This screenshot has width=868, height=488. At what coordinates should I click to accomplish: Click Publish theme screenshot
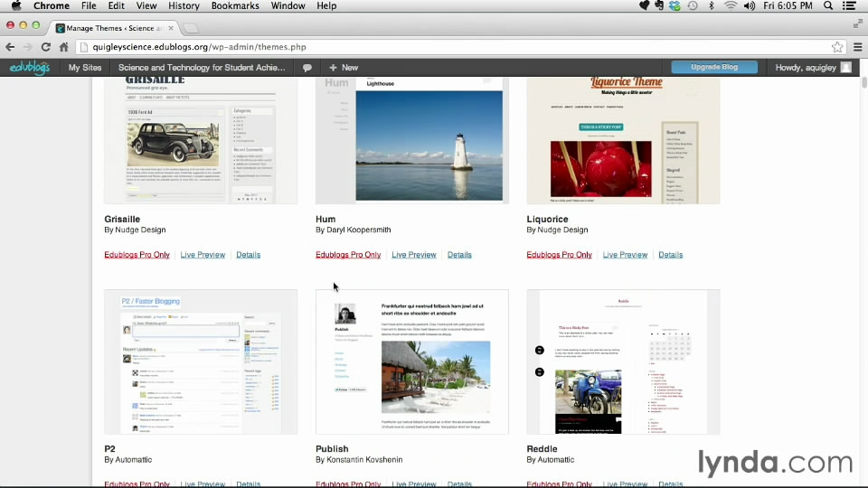(x=412, y=361)
